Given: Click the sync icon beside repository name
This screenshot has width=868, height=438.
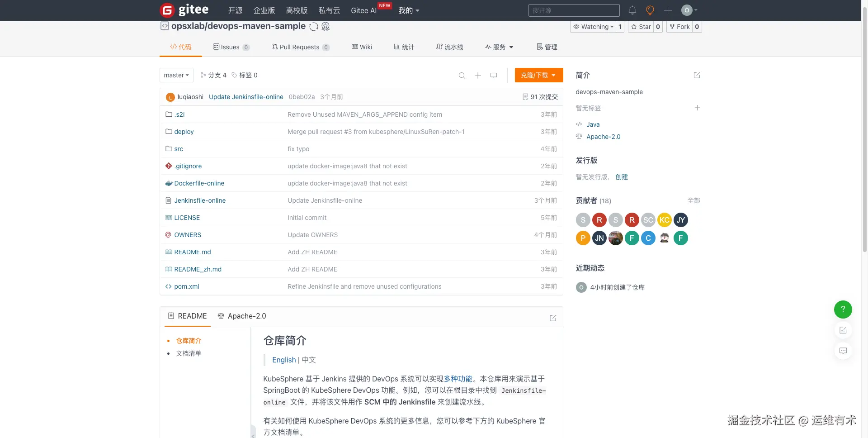Looking at the screenshot, I should pos(314,27).
